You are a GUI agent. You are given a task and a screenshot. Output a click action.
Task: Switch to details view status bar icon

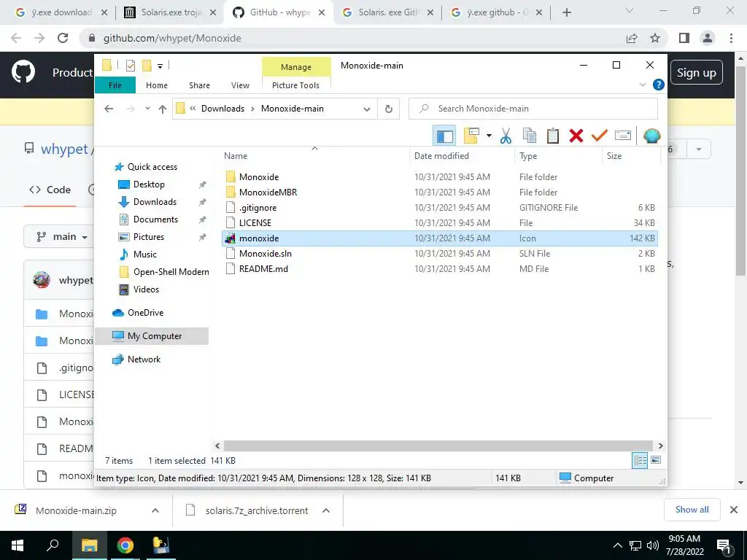(640, 461)
